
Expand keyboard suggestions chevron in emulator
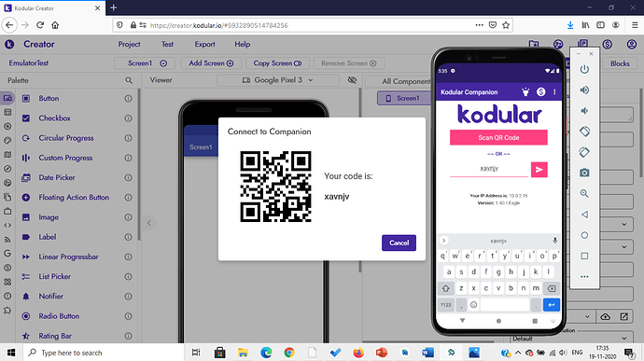[443, 241]
